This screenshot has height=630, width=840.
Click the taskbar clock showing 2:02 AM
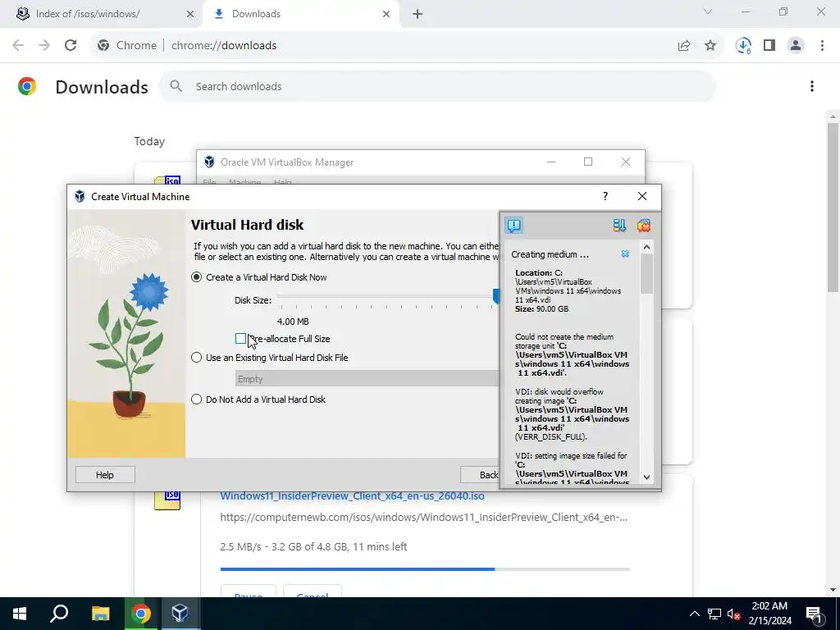pyautogui.click(x=769, y=614)
